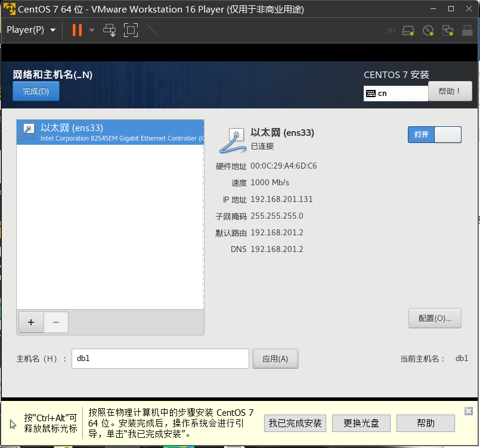
Task: Click the 帮助 help button at bottom
Action: tap(425, 423)
